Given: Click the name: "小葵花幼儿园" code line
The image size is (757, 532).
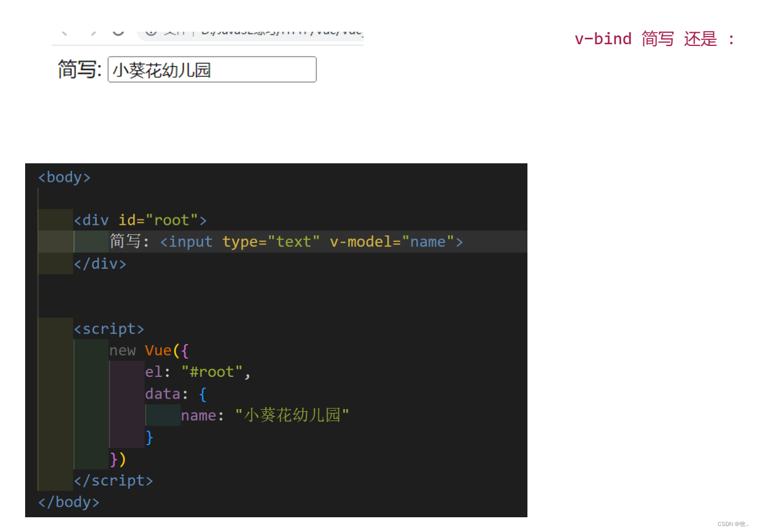Looking at the screenshot, I should (265, 415).
